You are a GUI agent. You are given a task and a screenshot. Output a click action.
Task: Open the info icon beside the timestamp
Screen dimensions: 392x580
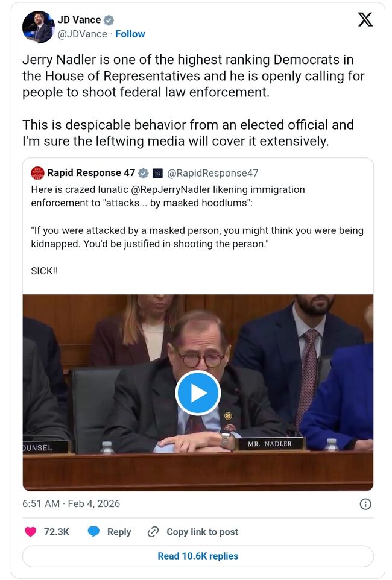point(365,504)
